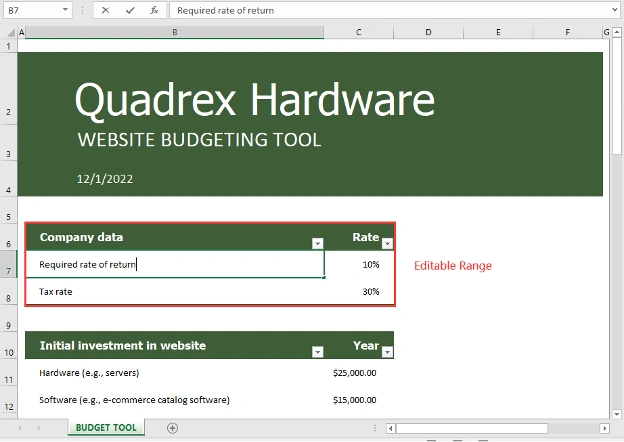Expand the formula bar chevron
Viewport: 624px width, 442px height.
coord(615,10)
